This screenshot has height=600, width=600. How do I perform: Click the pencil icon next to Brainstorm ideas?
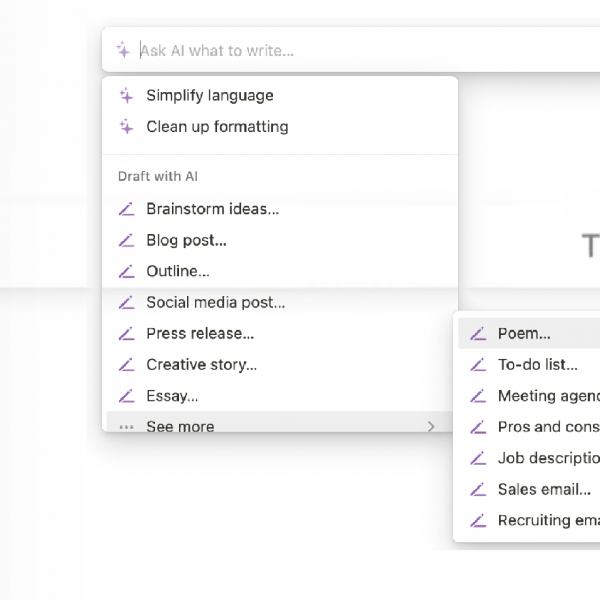tap(126, 209)
